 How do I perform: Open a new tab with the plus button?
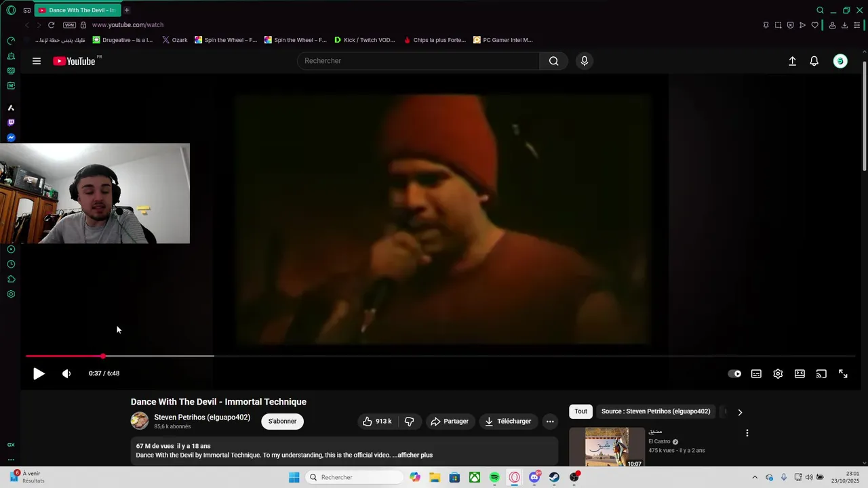[x=127, y=10]
